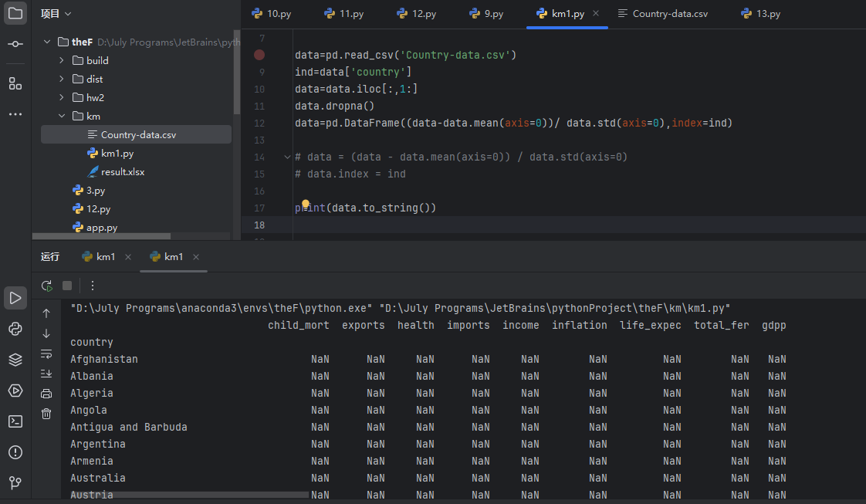
Task: Open the Run tool window icon
Action: (15, 298)
